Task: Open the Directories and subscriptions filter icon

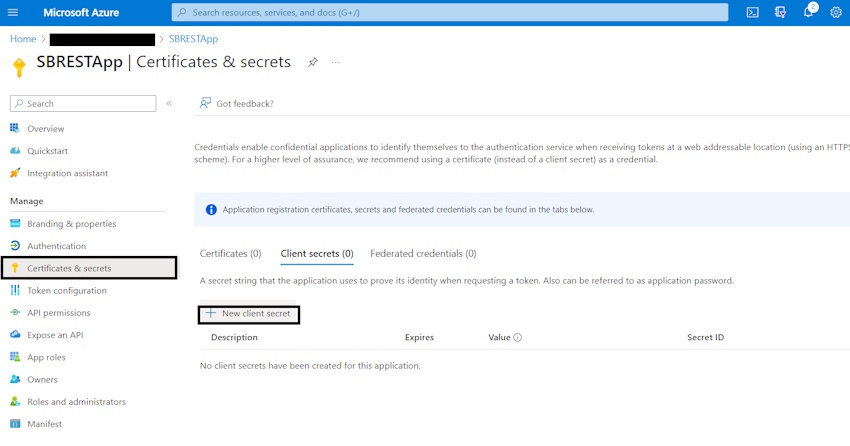Action: tap(780, 12)
